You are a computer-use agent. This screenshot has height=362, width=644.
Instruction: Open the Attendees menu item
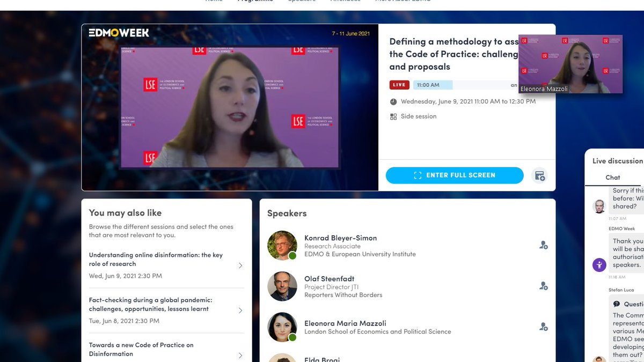(x=345, y=2)
